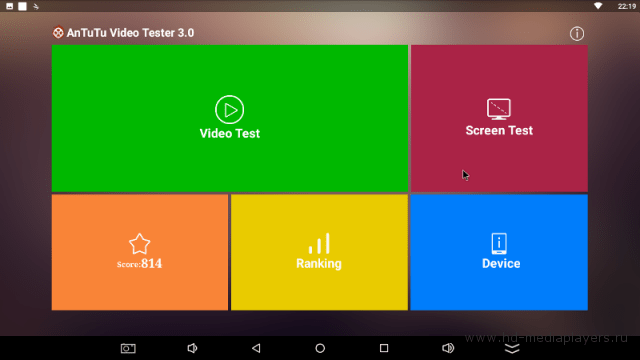Click the Score star icon
The height and width of the screenshot is (360, 640).
coord(140,244)
